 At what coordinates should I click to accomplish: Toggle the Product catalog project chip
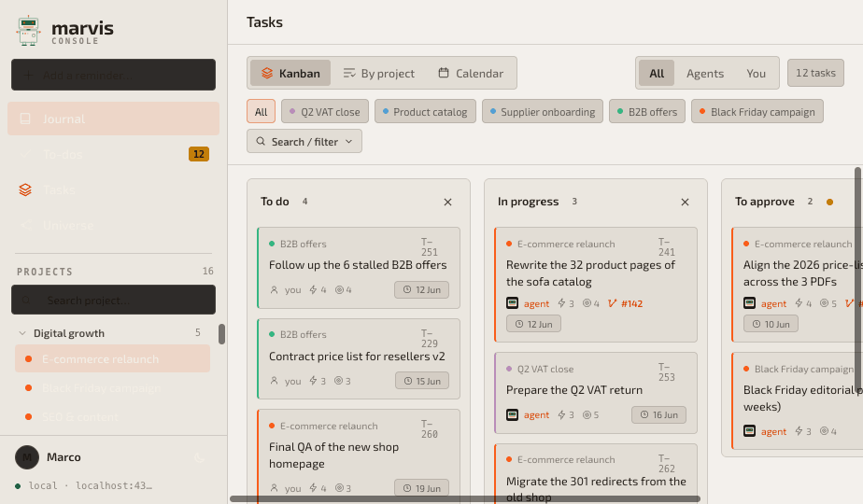click(425, 112)
